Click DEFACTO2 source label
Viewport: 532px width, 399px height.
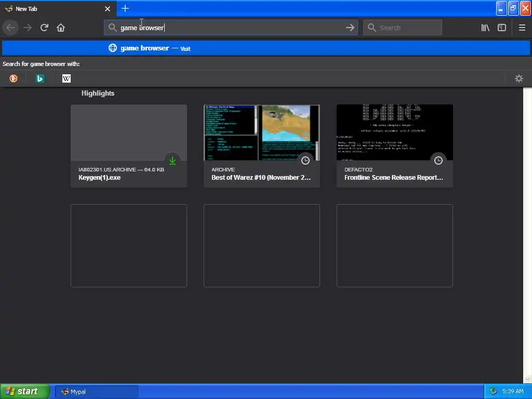[358, 170]
